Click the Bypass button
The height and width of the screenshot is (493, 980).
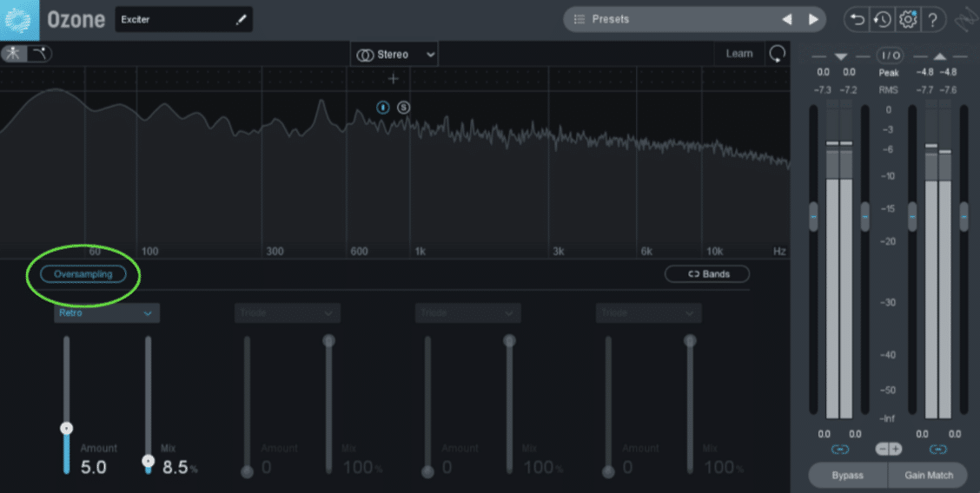[x=847, y=475]
